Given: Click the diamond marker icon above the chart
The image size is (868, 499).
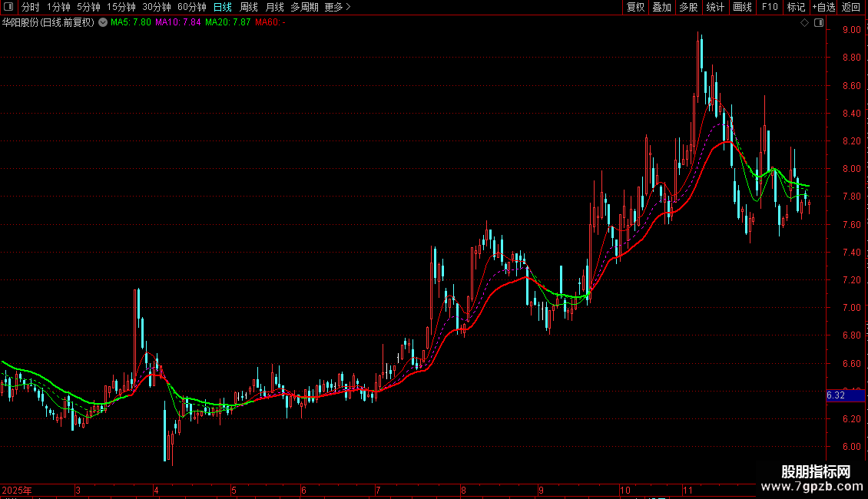Looking at the screenshot, I should (805, 23).
